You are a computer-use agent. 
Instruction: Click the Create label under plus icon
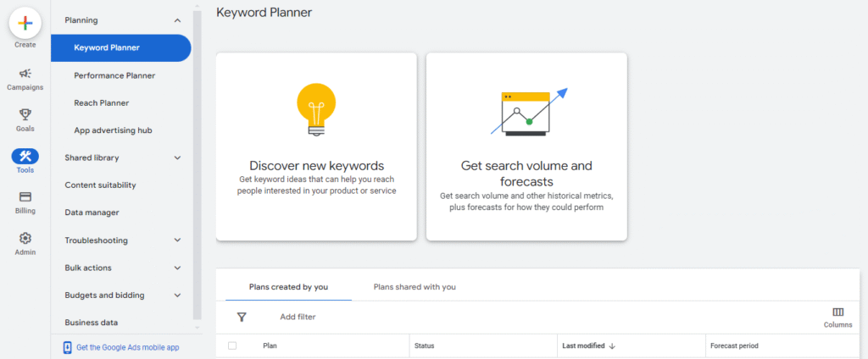[x=25, y=45]
